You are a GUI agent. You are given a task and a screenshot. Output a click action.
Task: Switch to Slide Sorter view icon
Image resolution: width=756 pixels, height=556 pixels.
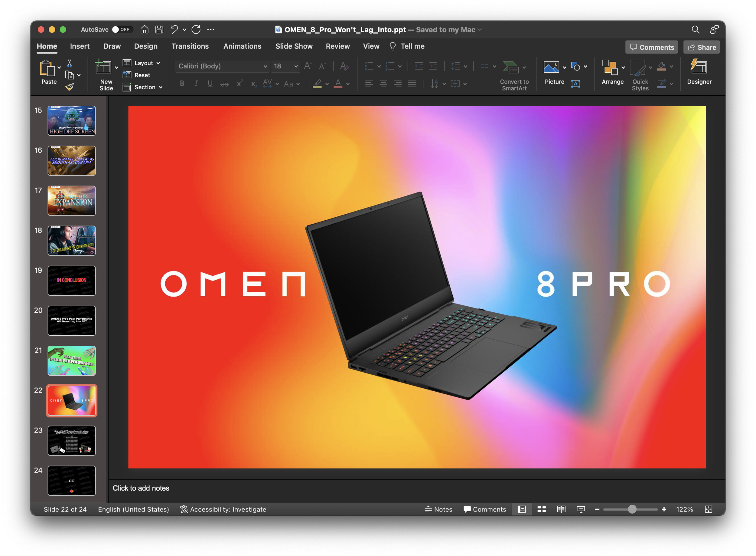point(541,509)
